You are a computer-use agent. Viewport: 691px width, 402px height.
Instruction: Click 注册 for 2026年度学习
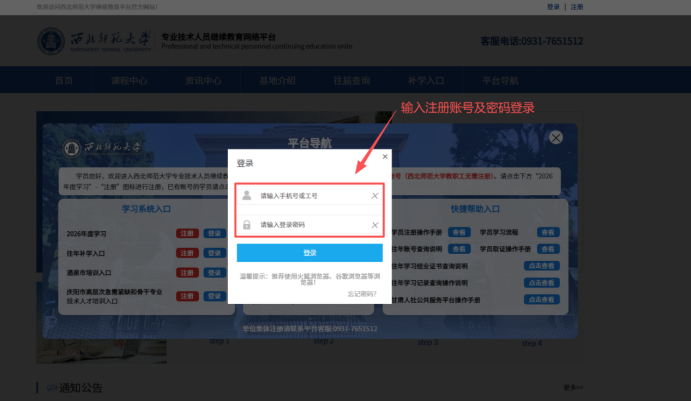click(x=187, y=234)
